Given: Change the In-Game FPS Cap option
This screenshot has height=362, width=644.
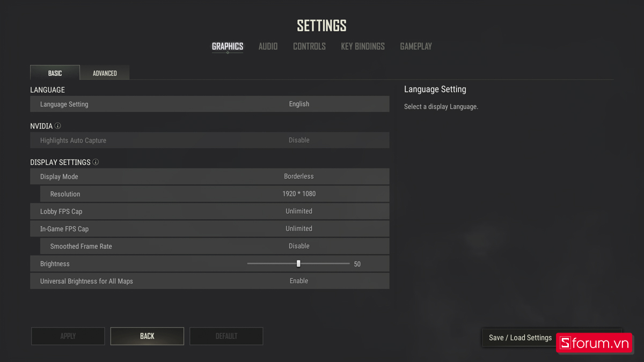Looking at the screenshot, I should coord(299,228).
